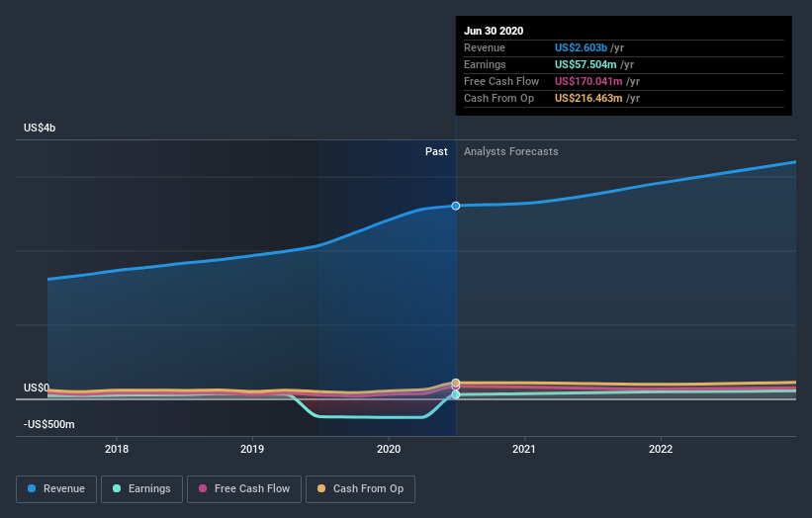Click the US$216.463m cash from op value
The image size is (812, 518).
pos(588,98)
